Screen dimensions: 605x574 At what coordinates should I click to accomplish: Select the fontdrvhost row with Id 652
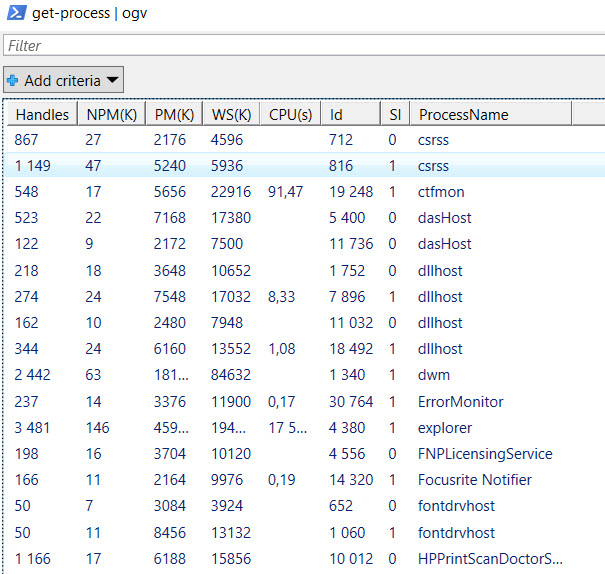(x=305, y=506)
